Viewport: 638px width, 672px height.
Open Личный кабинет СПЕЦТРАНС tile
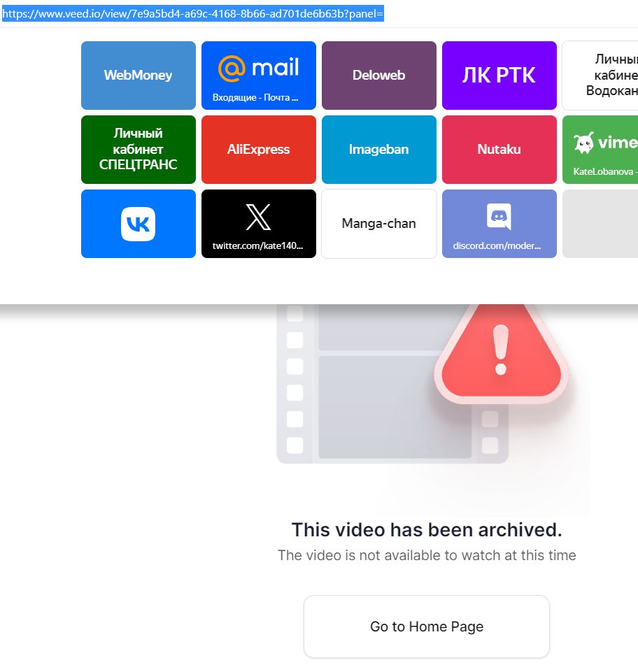[139, 150]
